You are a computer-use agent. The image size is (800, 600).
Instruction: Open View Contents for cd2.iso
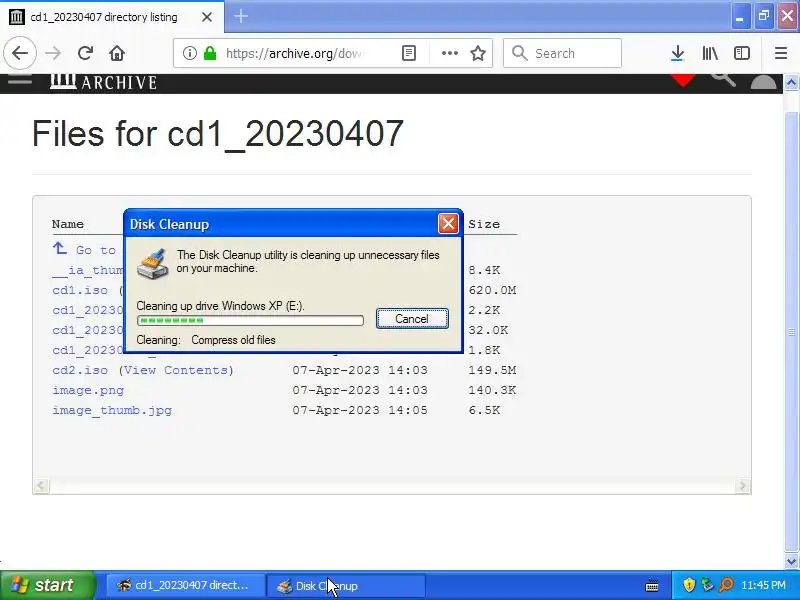(x=176, y=370)
